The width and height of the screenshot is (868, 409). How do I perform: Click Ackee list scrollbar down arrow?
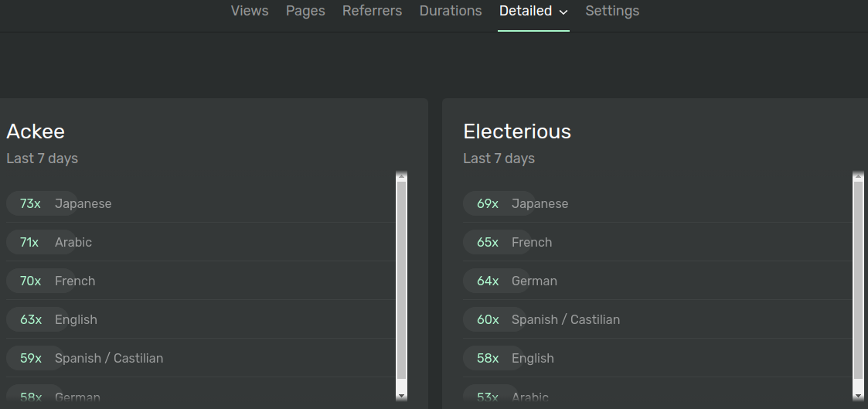pos(401,396)
